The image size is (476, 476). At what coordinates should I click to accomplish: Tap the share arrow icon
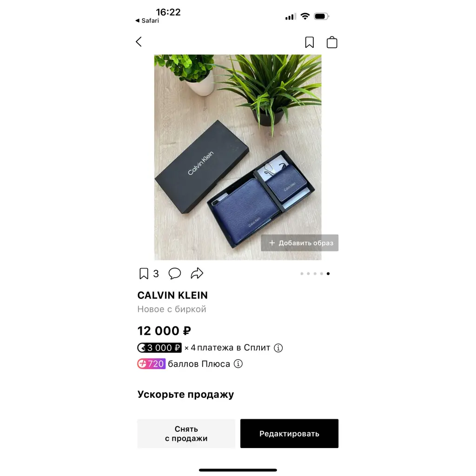click(x=197, y=273)
